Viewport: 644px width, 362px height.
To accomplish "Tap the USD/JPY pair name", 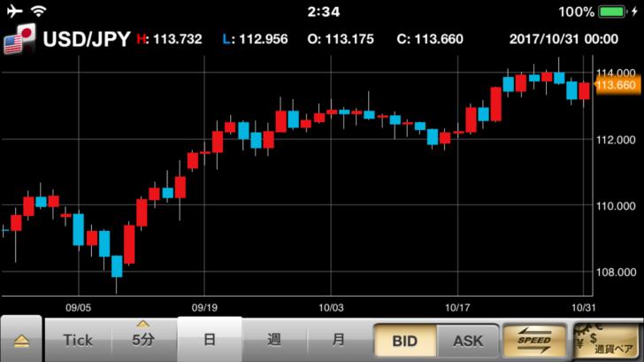I will (87, 39).
